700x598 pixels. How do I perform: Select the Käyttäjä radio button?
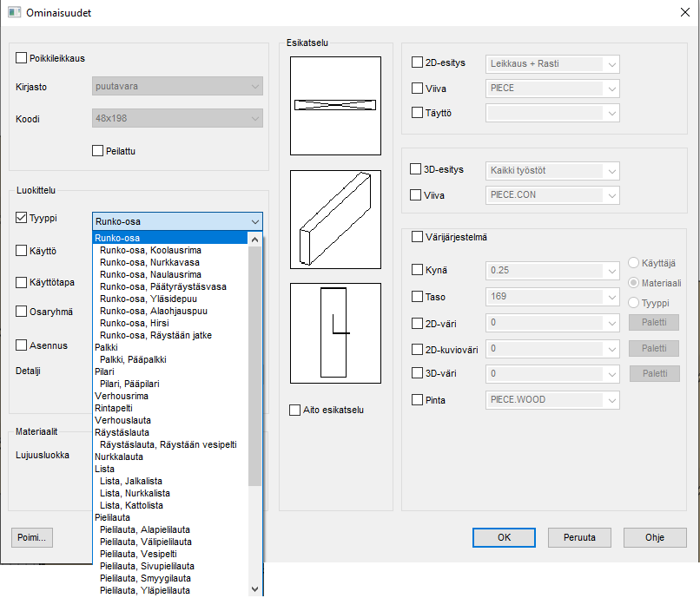634,263
